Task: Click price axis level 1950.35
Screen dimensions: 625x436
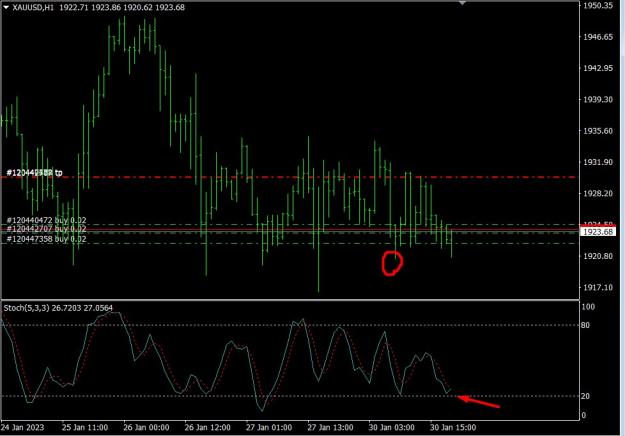Action: tap(598, 6)
